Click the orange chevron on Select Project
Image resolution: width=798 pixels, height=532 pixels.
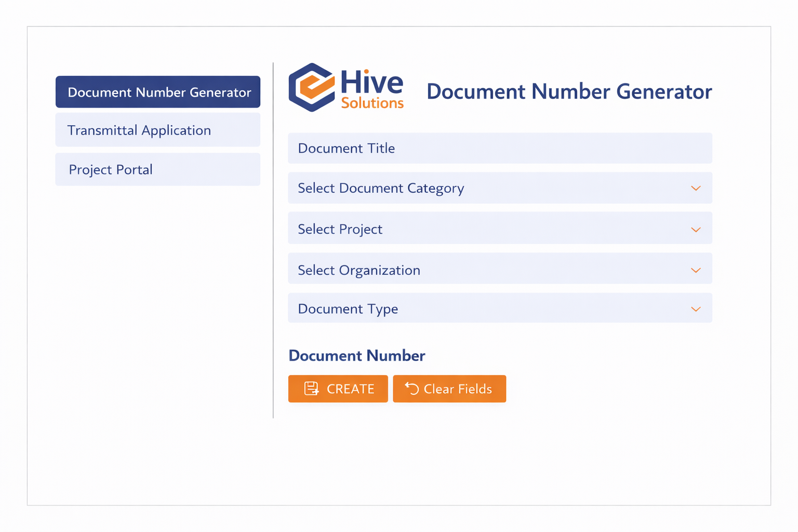(x=696, y=230)
